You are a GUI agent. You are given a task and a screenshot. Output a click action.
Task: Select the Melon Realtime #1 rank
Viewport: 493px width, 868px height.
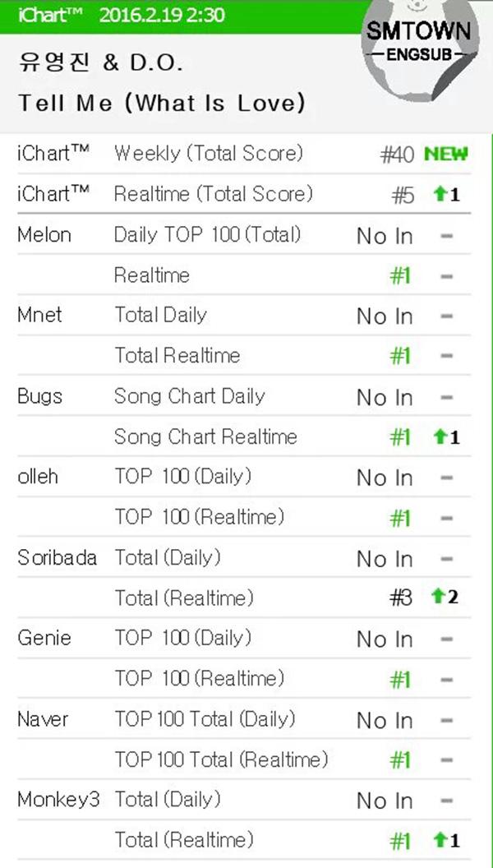400,275
